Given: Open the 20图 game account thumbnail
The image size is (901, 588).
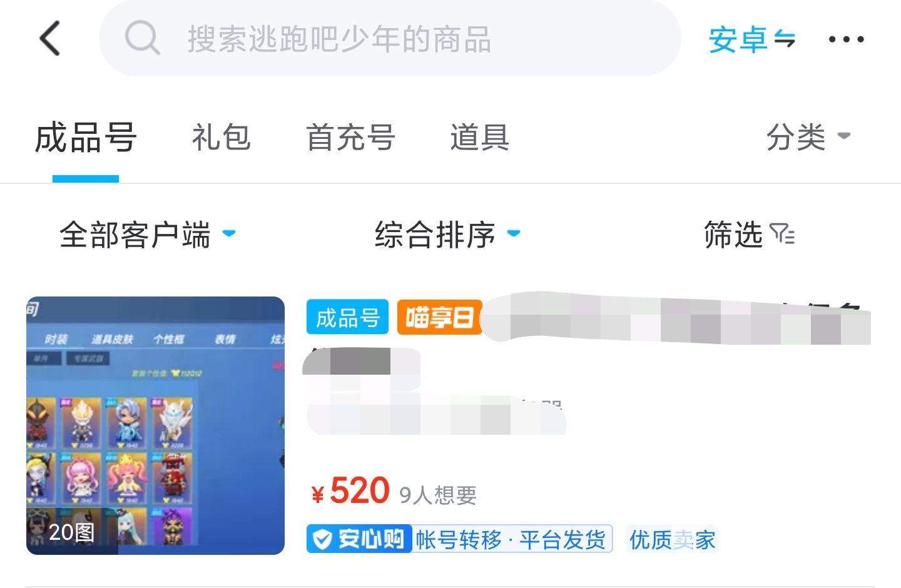Looking at the screenshot, I should point(155,425).
